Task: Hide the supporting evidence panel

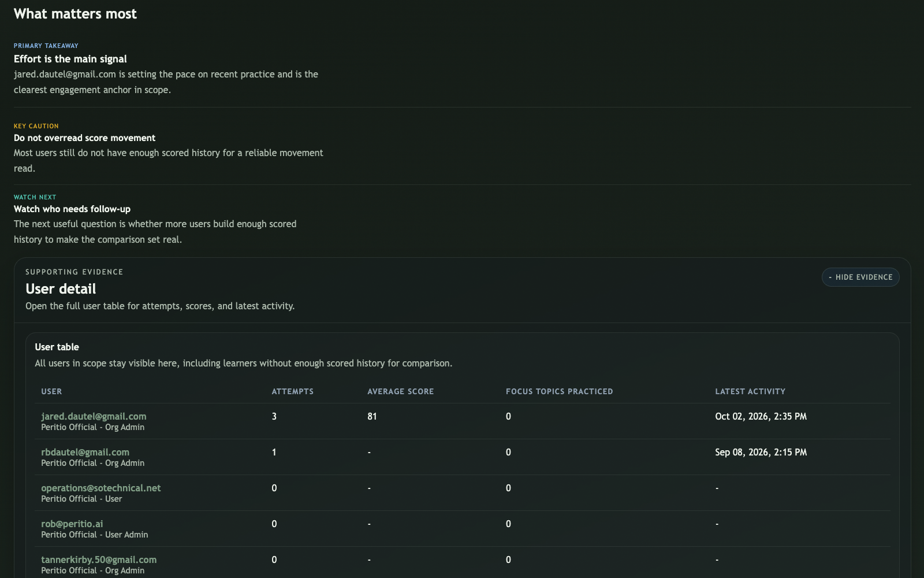Action: pos(860,277)
